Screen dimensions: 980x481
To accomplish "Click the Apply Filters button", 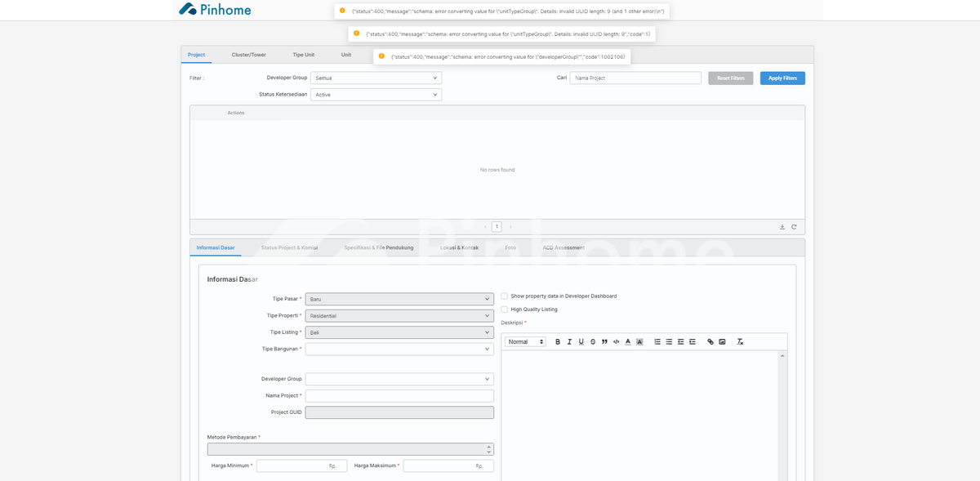I will coord(782,78).
